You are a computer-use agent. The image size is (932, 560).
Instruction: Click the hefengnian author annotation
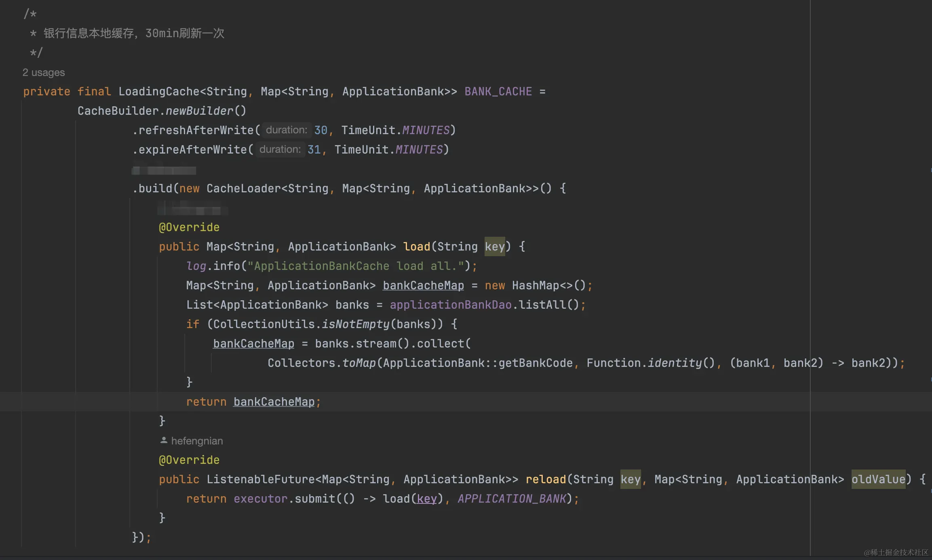pos(197,441)
